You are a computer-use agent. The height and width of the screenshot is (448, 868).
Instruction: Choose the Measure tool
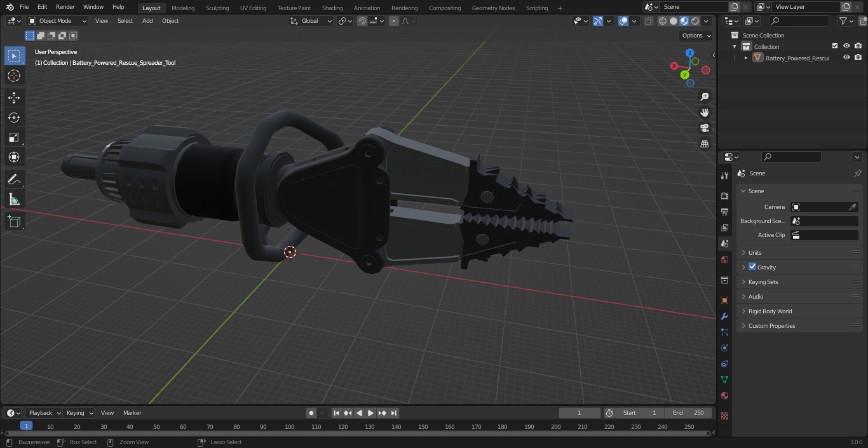[14, 200]
